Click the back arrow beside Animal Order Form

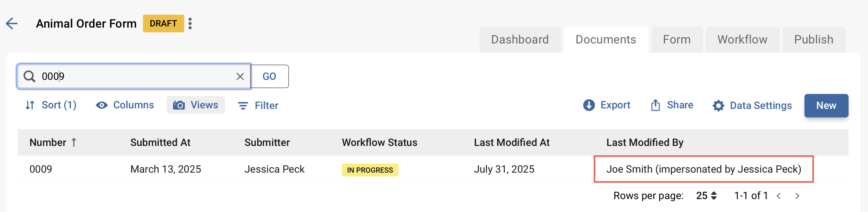click(11, 23)
